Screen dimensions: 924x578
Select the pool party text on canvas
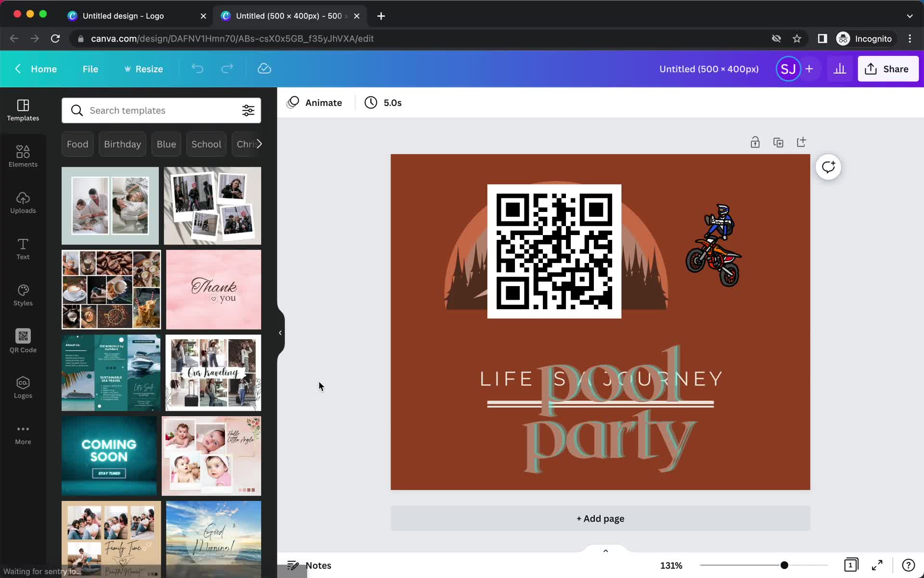click(x=610, y=409)
